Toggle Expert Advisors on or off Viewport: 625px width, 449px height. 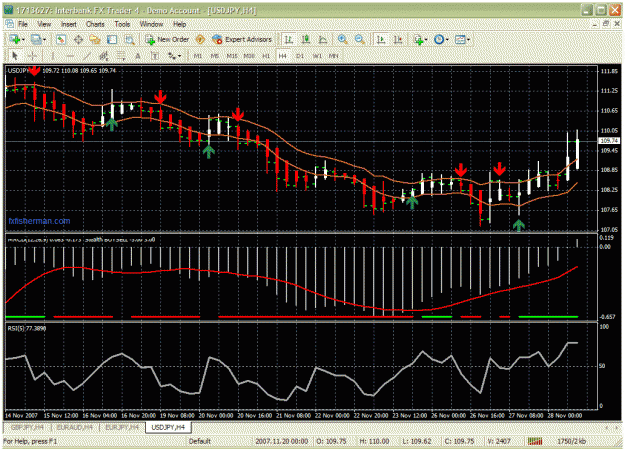[242, 39]
